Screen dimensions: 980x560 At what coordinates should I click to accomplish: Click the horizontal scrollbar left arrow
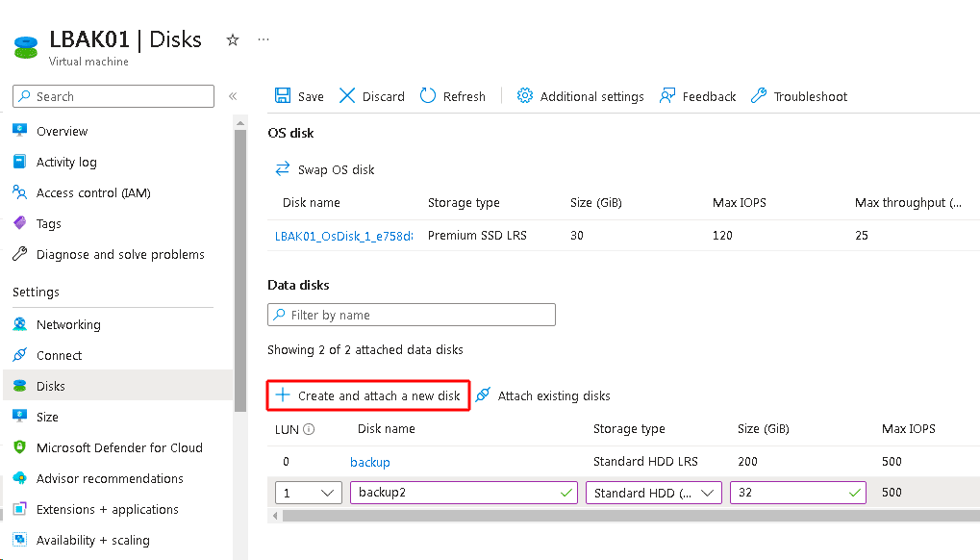point(275,516)
